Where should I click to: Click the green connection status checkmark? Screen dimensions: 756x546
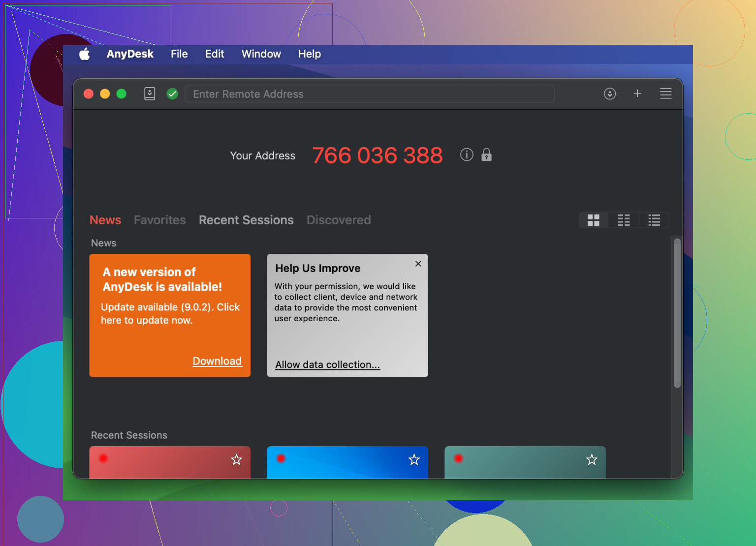[x=172, y=93]
